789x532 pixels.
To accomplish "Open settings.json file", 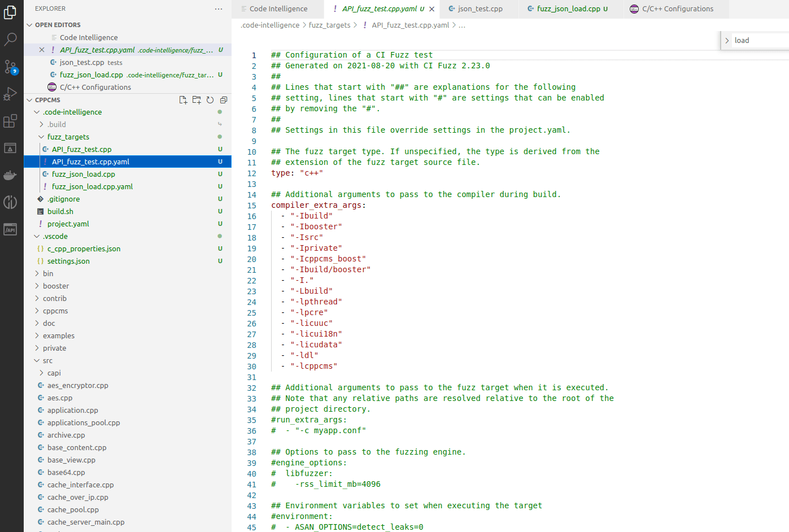I will coord(128,261).
